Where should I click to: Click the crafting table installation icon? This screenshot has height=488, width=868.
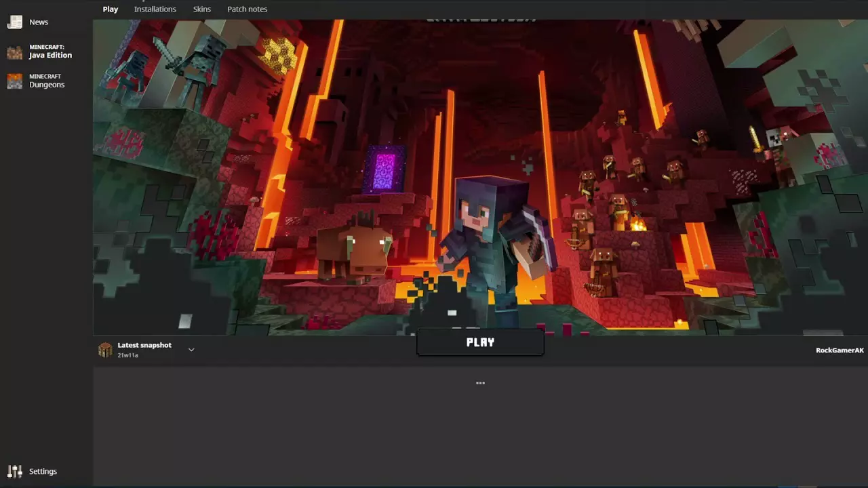(x=105, y=350)
